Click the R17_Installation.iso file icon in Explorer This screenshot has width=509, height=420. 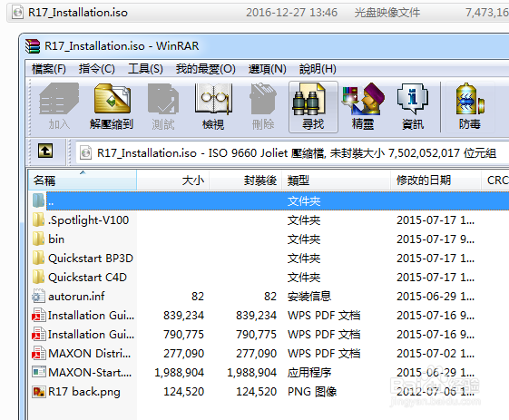pyautogui.click(x=17, y=13)
